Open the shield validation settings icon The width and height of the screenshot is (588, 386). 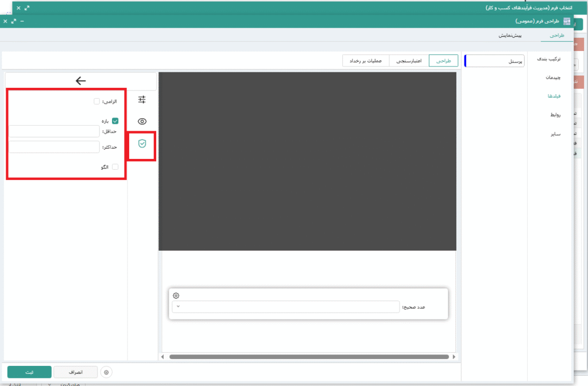(142, 143)
